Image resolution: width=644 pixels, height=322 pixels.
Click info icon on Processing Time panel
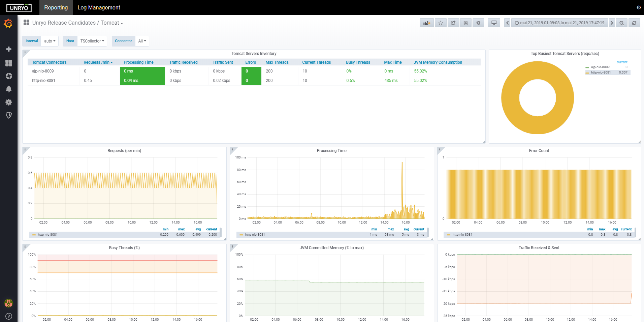point(232,149)
